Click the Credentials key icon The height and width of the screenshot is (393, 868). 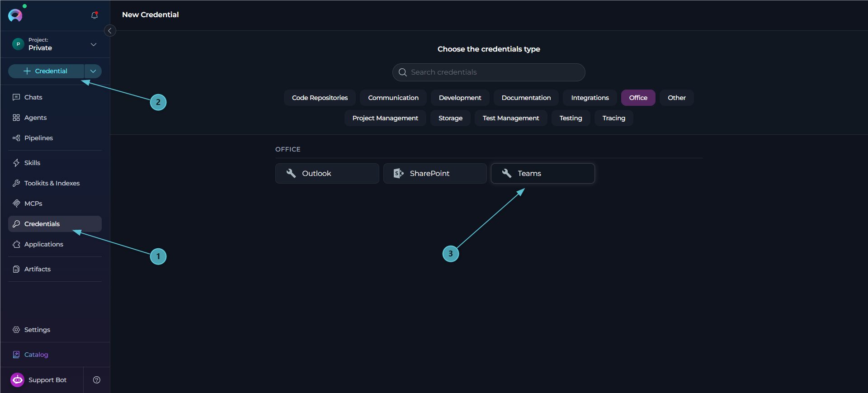click(x=16, y=224)
